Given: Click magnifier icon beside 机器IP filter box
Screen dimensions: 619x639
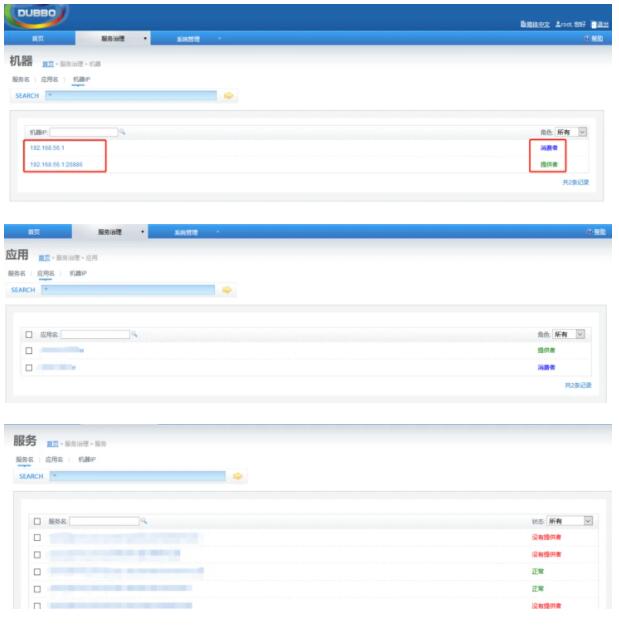Looking at the screenshot, I should (x=123, y=132).
